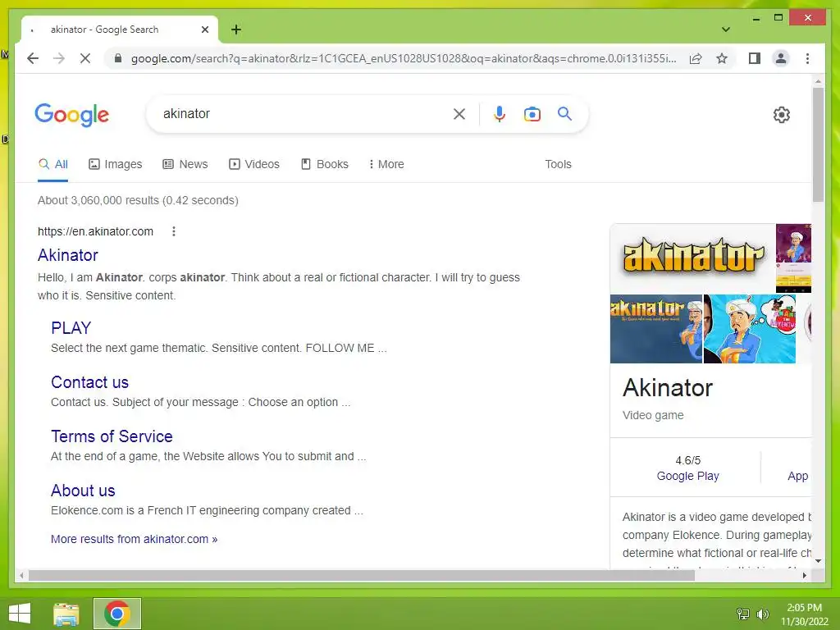Share this page from the address bar

(x=696, y=58)
